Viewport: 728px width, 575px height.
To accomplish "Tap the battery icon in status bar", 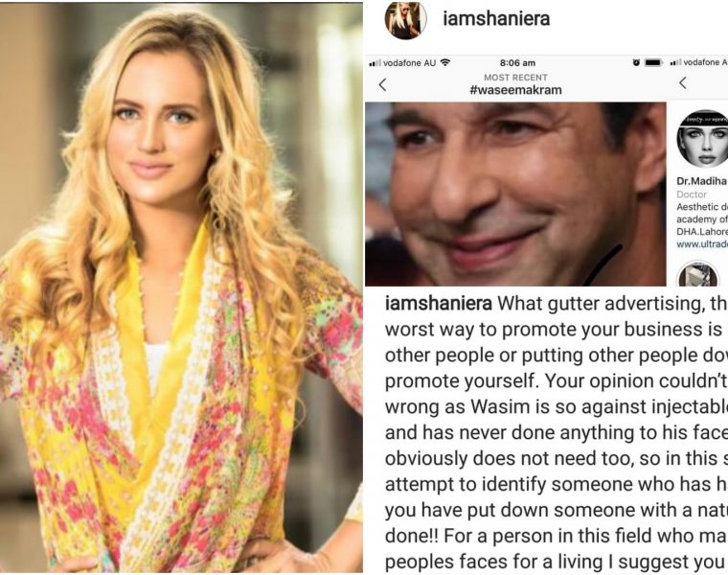I will click(653, 62).
